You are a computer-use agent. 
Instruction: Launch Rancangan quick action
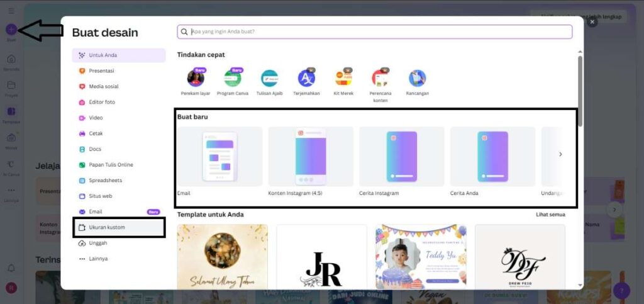[418, 78]
